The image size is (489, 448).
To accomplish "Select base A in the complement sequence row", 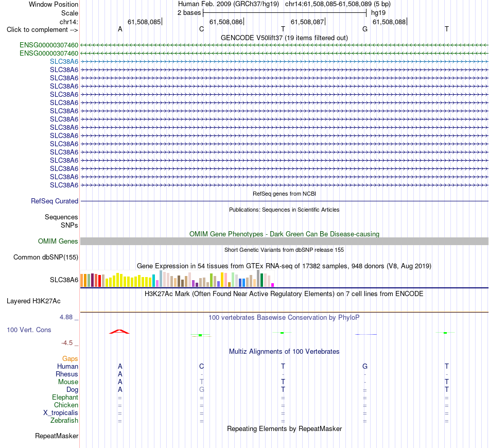I will [120, 29].
